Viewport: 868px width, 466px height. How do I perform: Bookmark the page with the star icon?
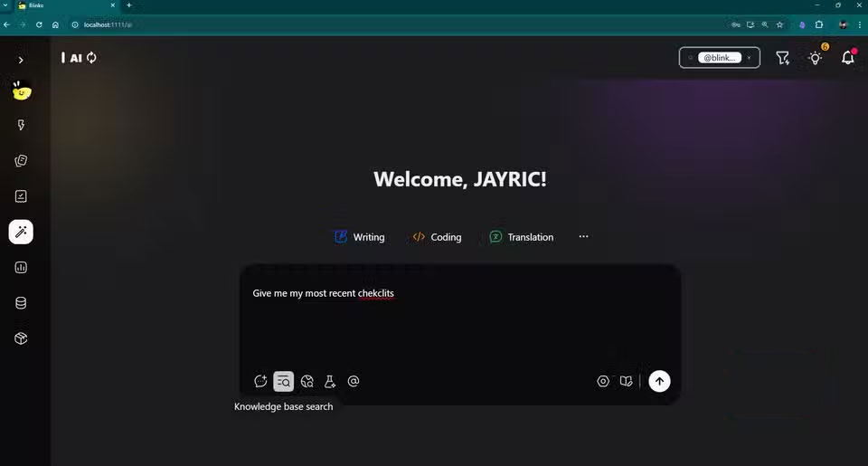(x=779, y=24)
